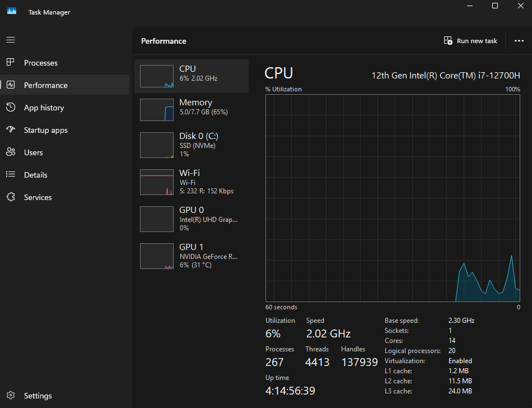This screenshot has width=532, height=408.
Task: Click the Run new task button
Action: [470, 41]
